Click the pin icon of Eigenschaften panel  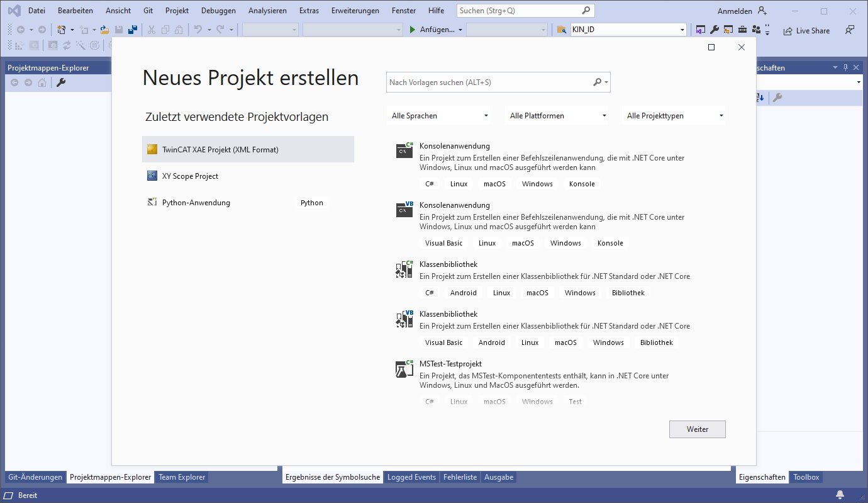coord(846,67)
